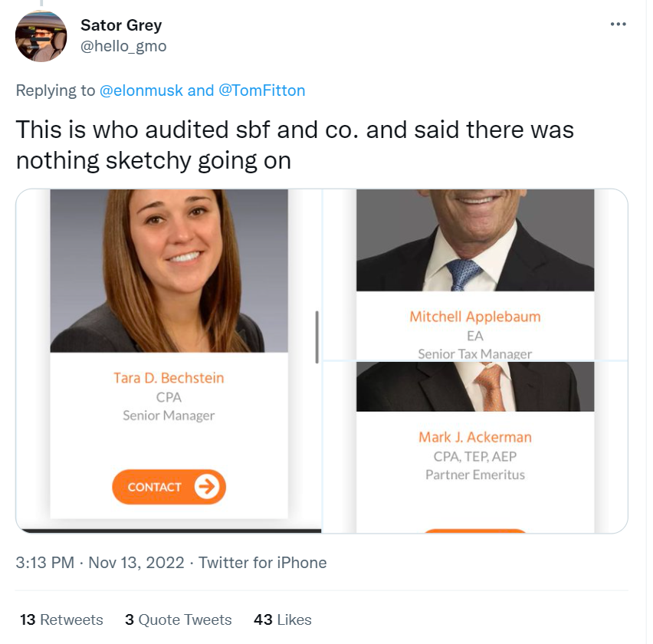
Task: Click the gray scrollbar beside Tara's photo
Action: click(x=317, y=337)
